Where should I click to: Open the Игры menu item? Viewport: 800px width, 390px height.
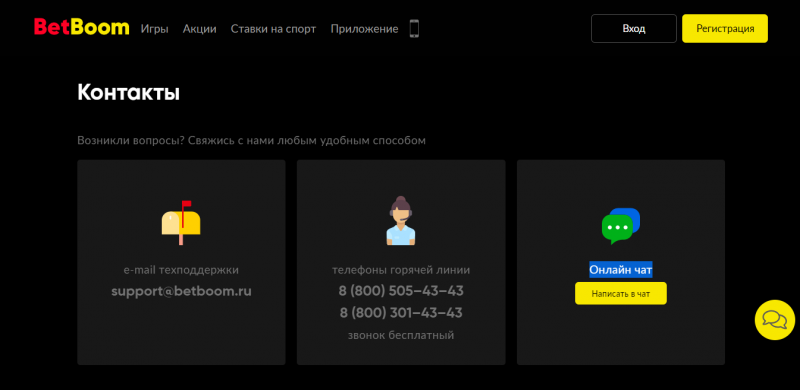pyautogui.click(x=155, y=29)
